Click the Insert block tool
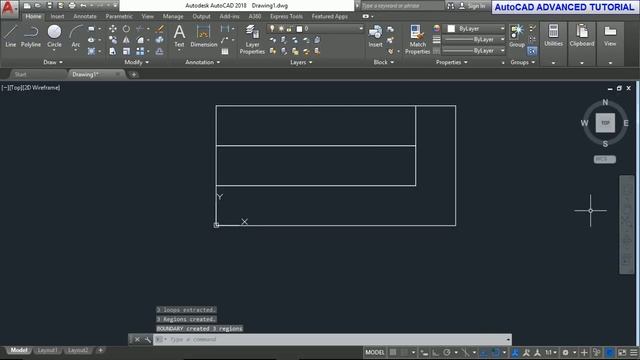Screen dimensions: 640x360 [375, 36]
